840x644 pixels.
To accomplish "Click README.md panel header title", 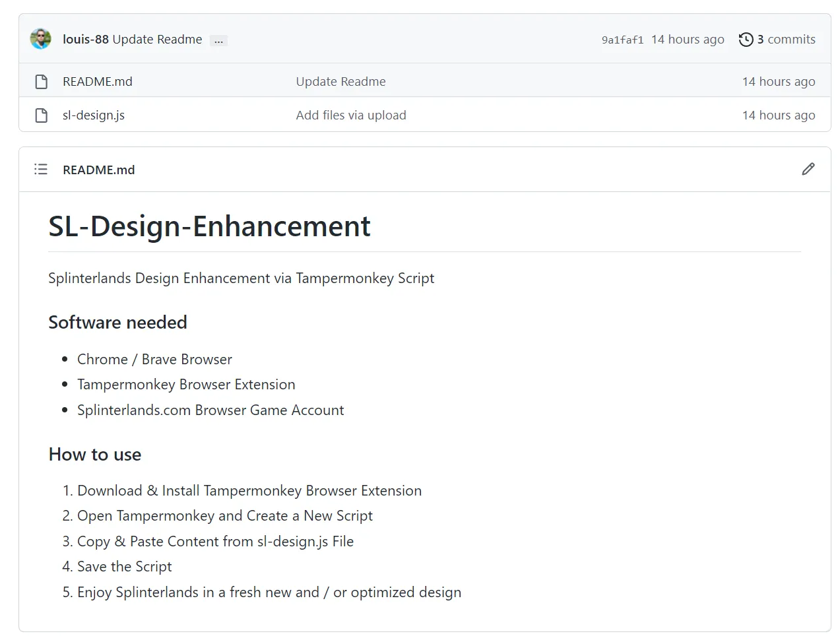I will 99,170.
